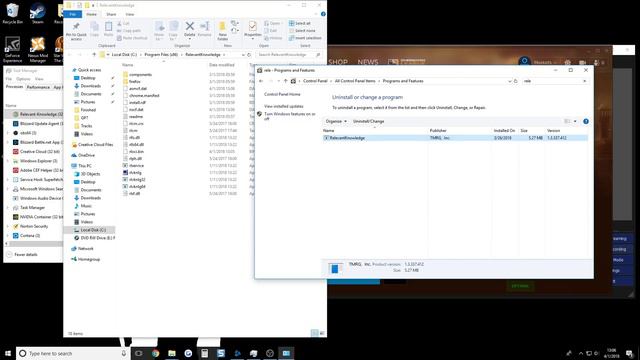The width and height of the screenshot is (640, 360).
Task: Open help in Programs and Features toolbar
Action: pyautogui.click(x=586, y=121)
